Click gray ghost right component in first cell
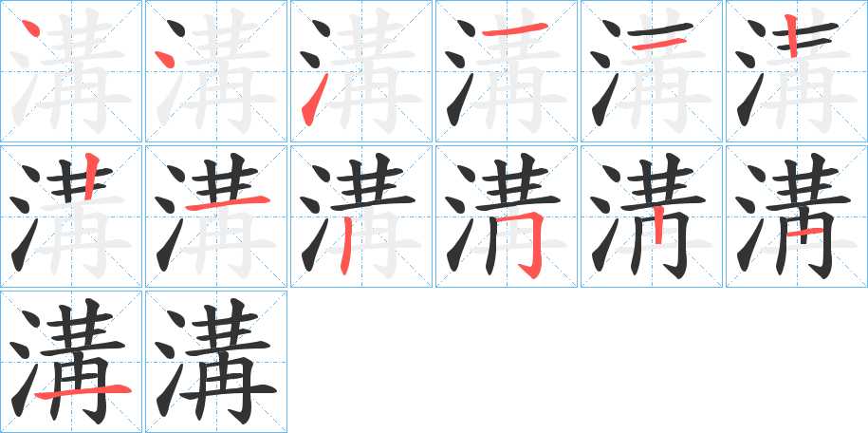 (x=83, y=71)
